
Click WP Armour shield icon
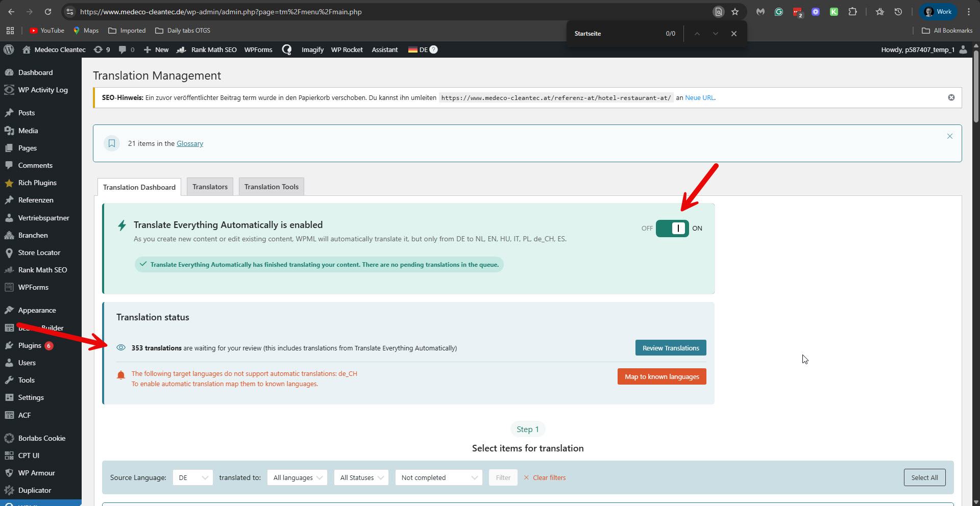(x=9, y=473)
